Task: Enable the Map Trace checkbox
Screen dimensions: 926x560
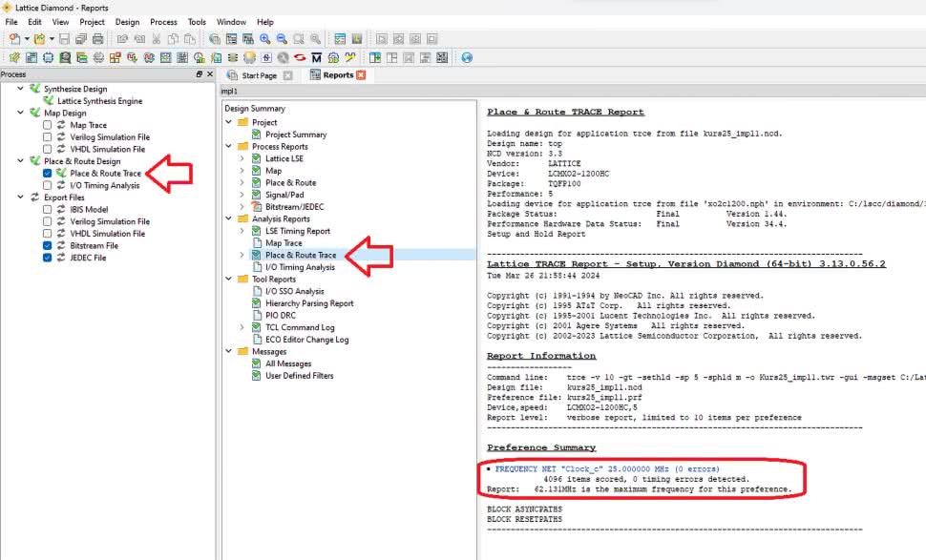Action: [x=48, y=125]
